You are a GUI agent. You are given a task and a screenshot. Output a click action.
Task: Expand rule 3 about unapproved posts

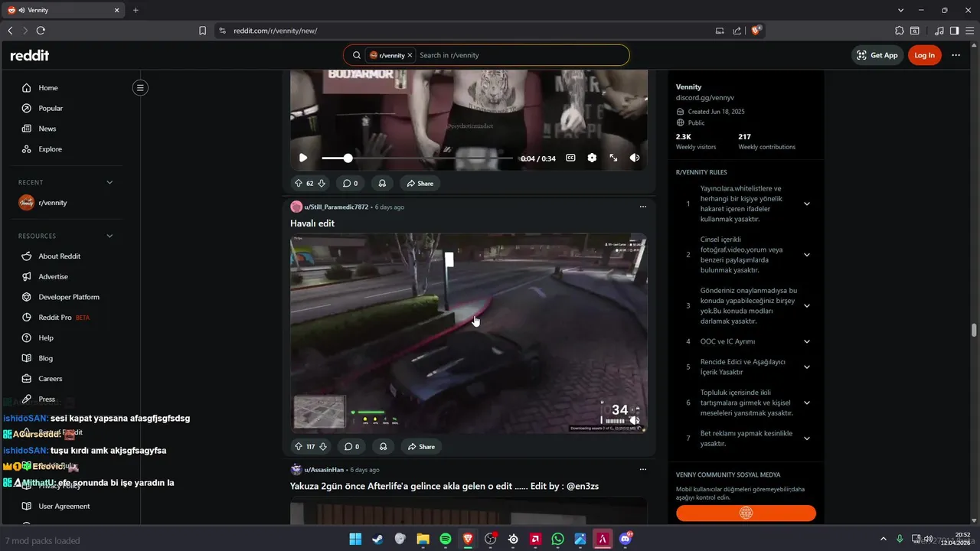coord(806,305)
